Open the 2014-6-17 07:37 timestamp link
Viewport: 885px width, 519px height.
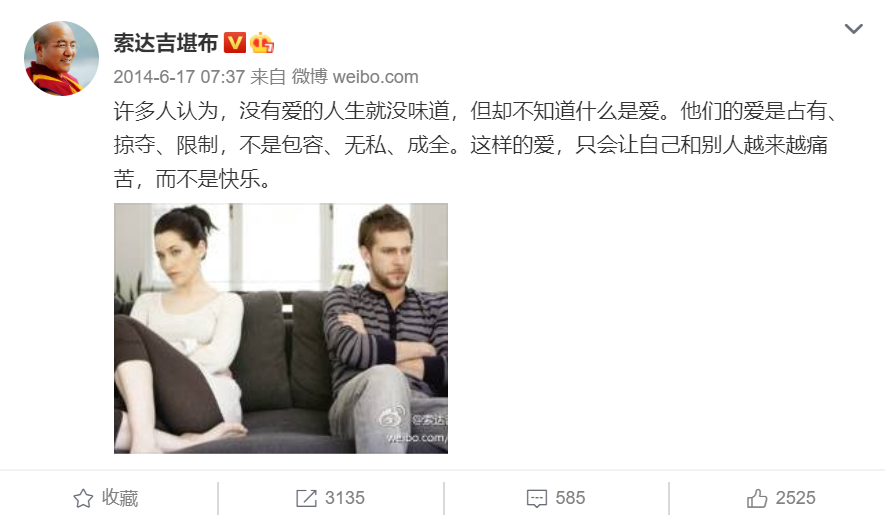pos(179,77)
